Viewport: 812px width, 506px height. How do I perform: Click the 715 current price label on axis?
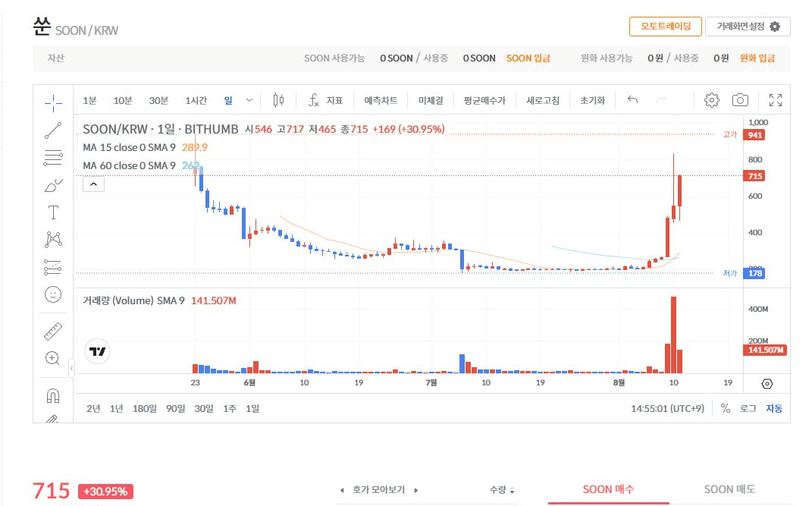754,176
